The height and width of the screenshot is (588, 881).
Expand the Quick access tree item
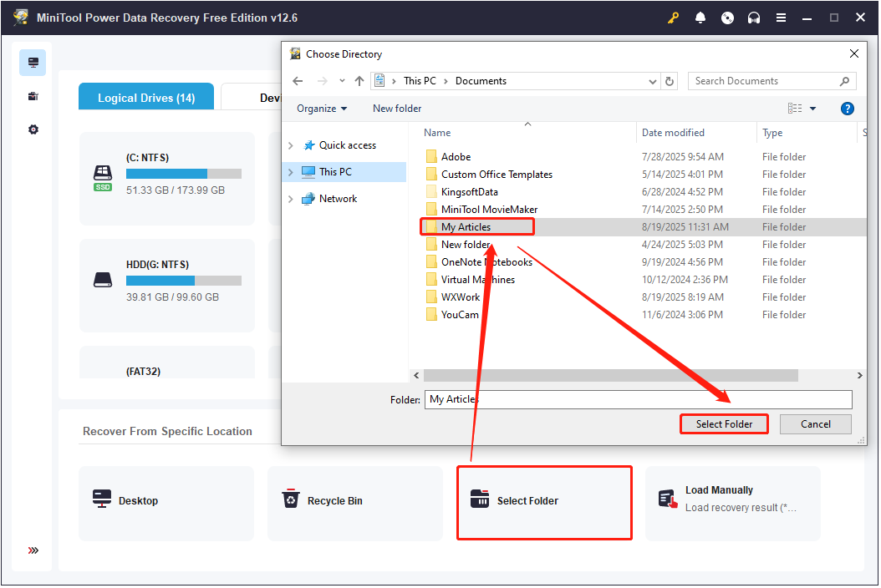pyautogui.click(x=291, y=144)
